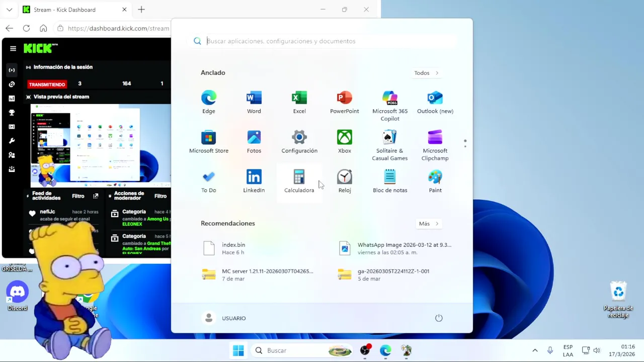This screenshot has width=644, height=362.
Task: Show all apps with Todos button
Action: tap(426, 73)
